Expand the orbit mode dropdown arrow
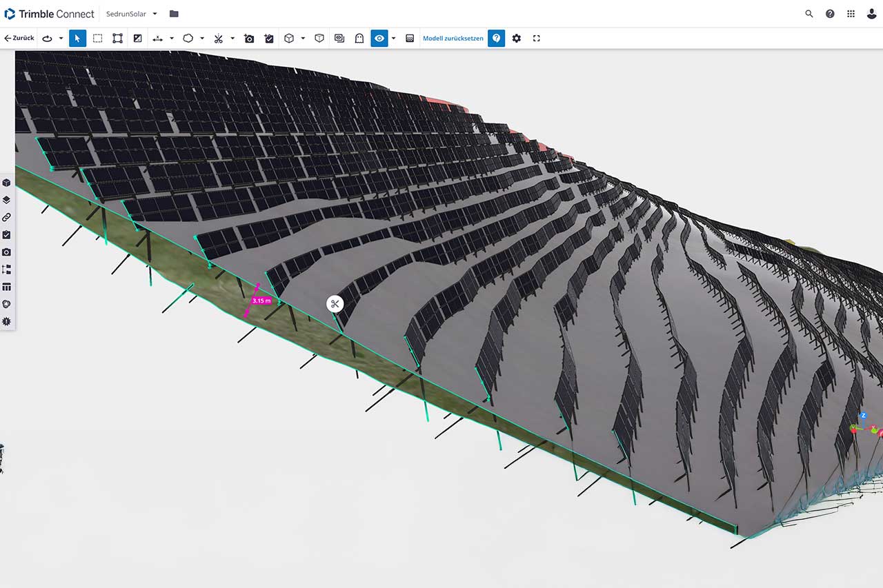 coord(61,39)
